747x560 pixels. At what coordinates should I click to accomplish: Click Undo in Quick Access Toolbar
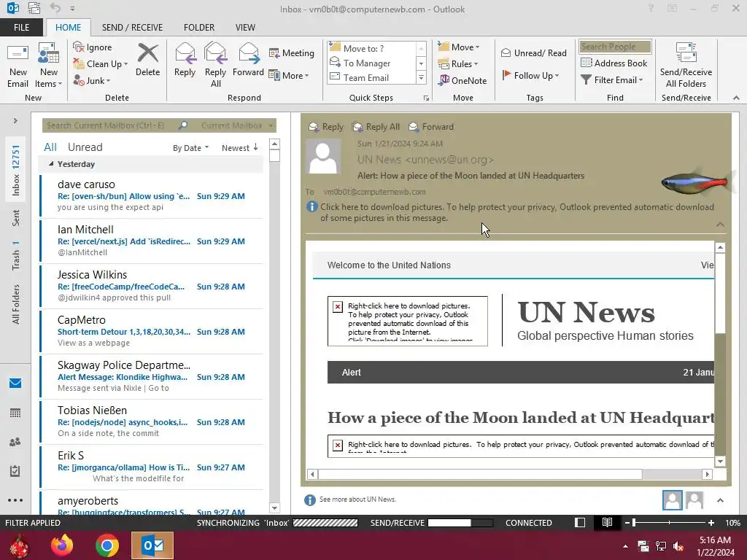coord(55,8)
